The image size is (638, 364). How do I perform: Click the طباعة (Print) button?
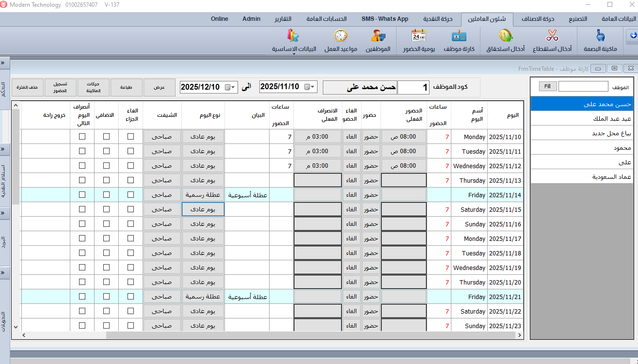coord(126,87)
